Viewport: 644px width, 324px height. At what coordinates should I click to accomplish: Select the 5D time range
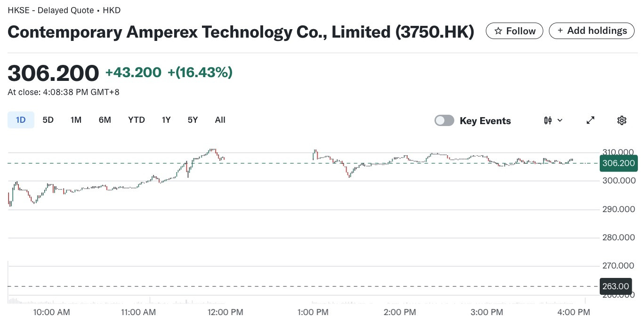pos(48,120)
